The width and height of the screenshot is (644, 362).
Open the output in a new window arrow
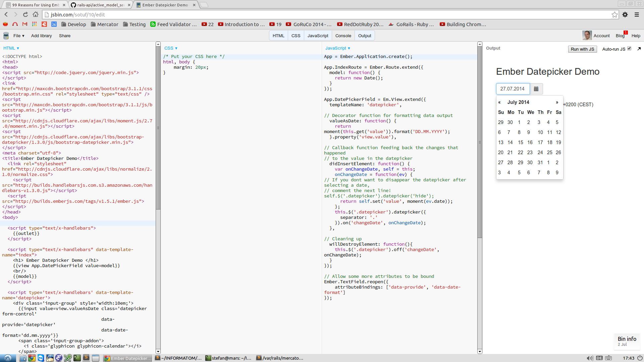pyautogui.click(x=639, y=49)
